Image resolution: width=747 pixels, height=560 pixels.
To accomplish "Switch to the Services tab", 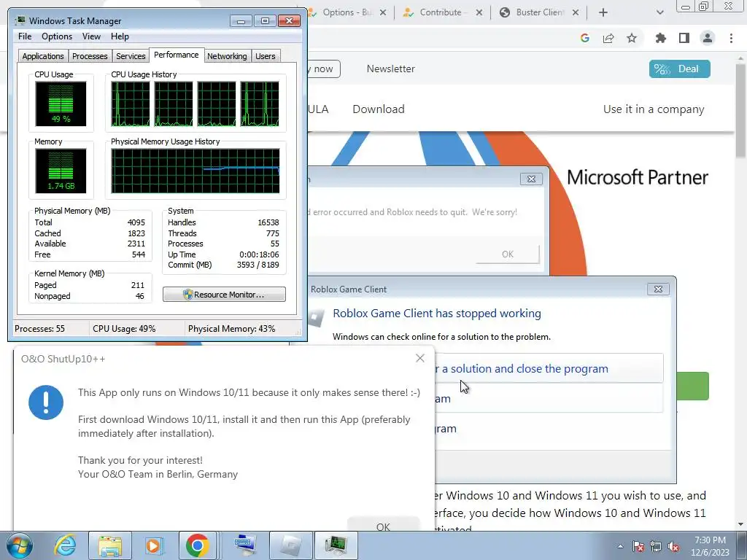I will (131, 55).
